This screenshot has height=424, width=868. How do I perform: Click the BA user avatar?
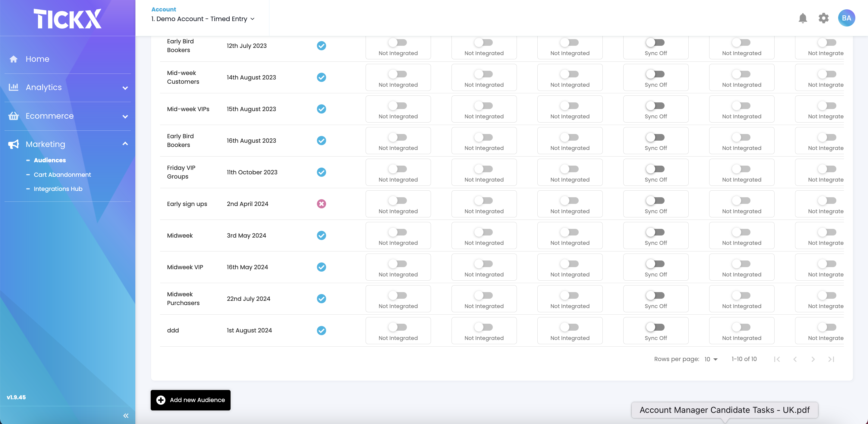coord(847,18)
